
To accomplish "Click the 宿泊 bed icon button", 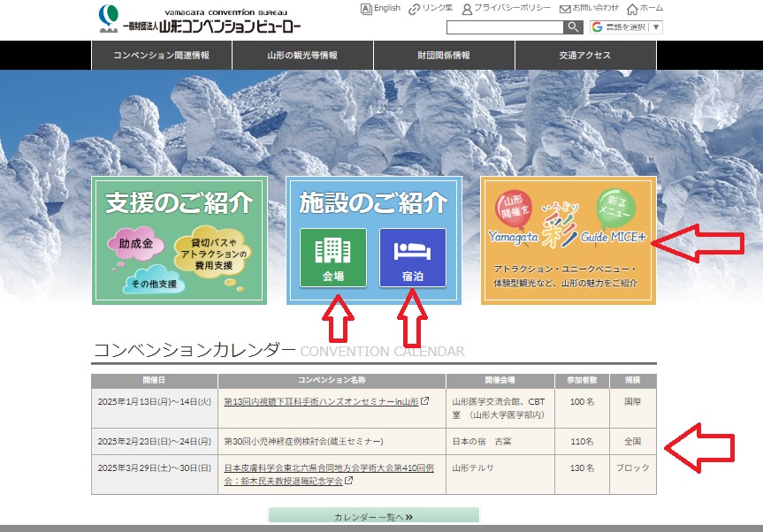I will tap(412, 257).
